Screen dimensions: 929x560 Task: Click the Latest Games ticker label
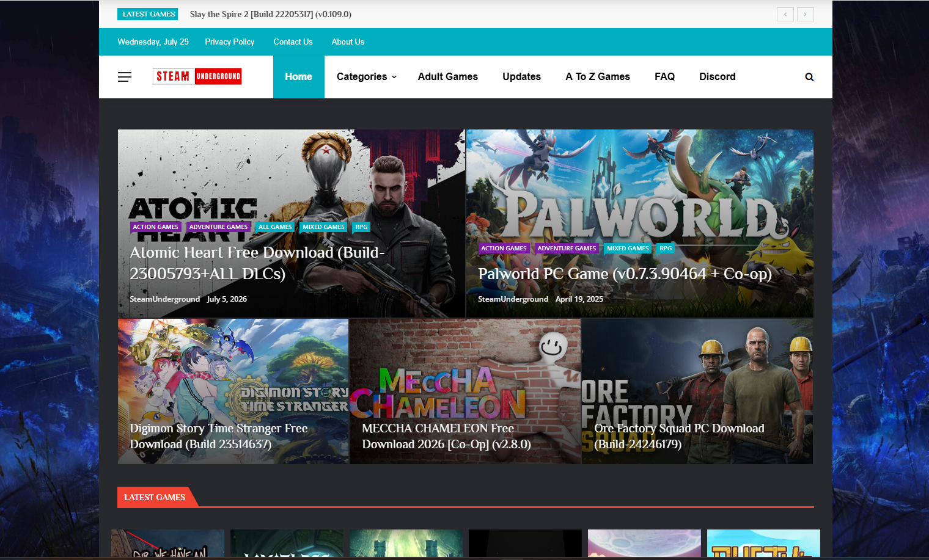point(149,14)
